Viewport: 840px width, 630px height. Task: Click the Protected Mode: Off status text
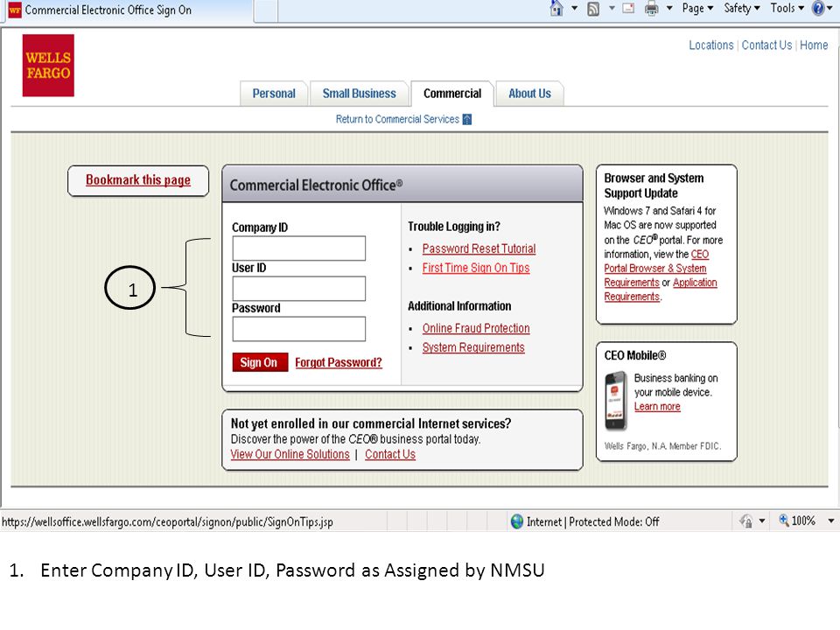[x=614, y=521]
